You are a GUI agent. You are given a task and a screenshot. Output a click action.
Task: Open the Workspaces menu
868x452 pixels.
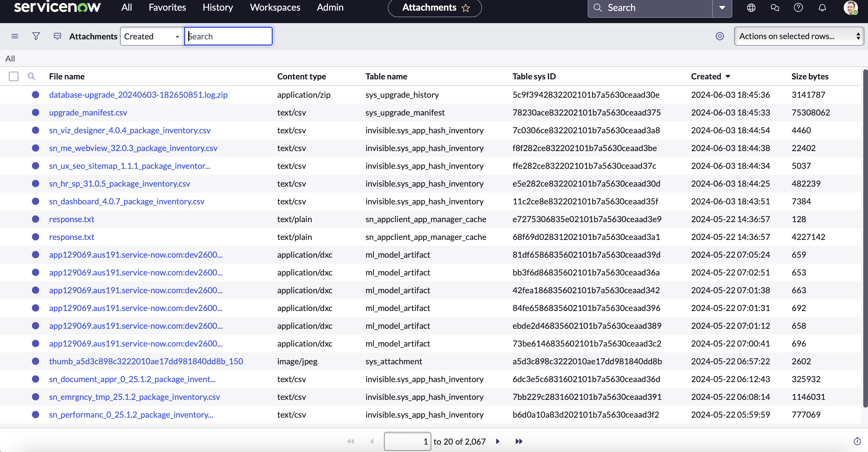click(x=275, y=7)
